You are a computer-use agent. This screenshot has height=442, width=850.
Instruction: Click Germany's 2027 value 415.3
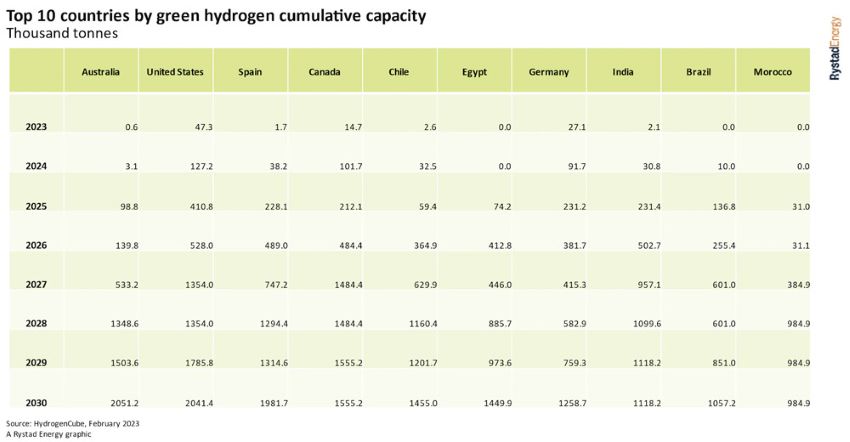pyautogui.click(x=574, y=284)
